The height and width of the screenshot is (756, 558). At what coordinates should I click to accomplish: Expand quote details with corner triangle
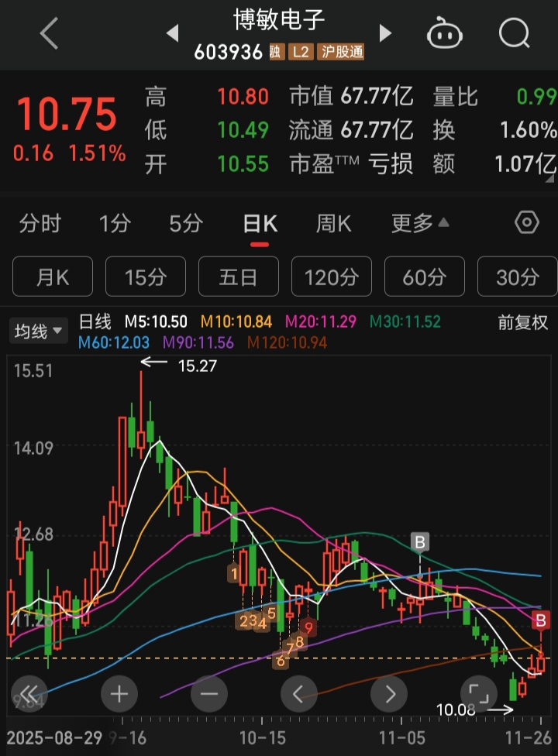(x=549, y=179)
